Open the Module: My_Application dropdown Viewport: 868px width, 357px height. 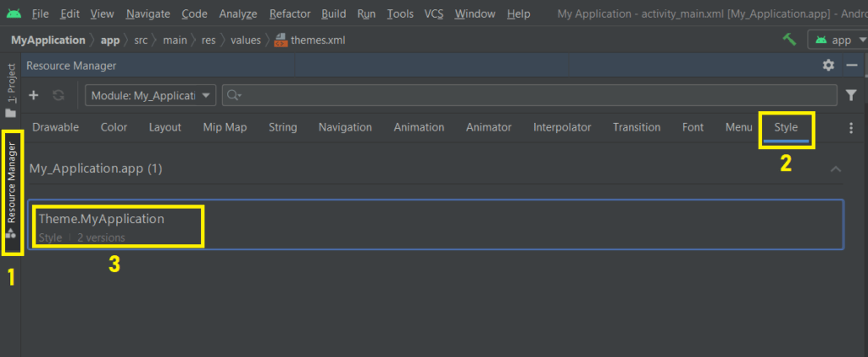click(x=150, y=95)
